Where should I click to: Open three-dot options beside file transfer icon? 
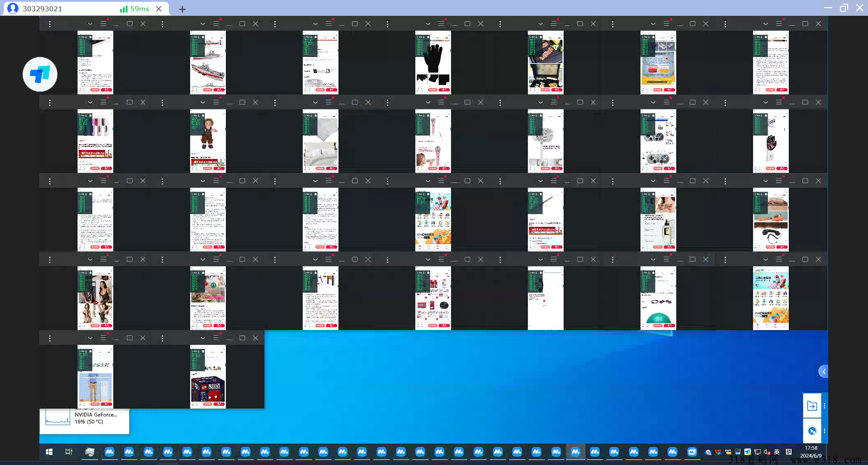coord(825,406)
